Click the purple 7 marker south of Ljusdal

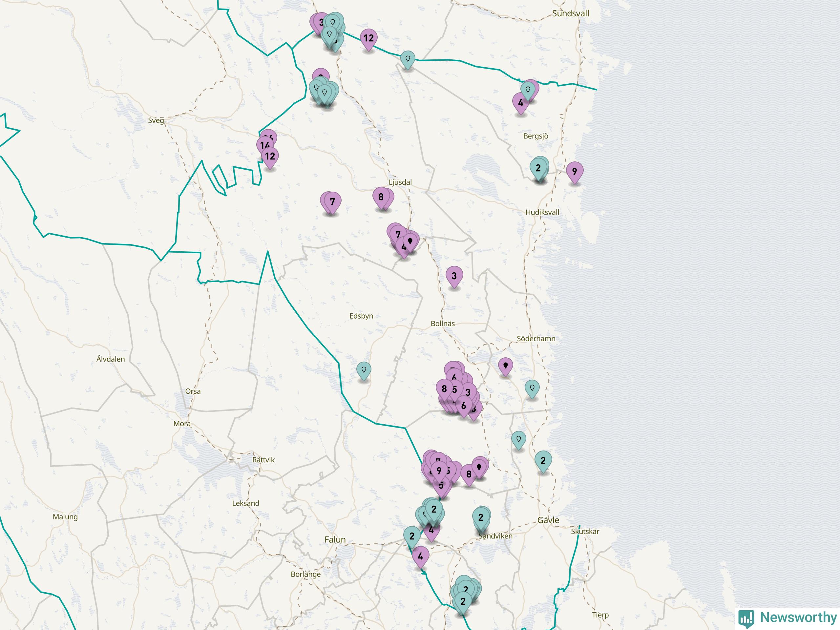click(398, 236)
